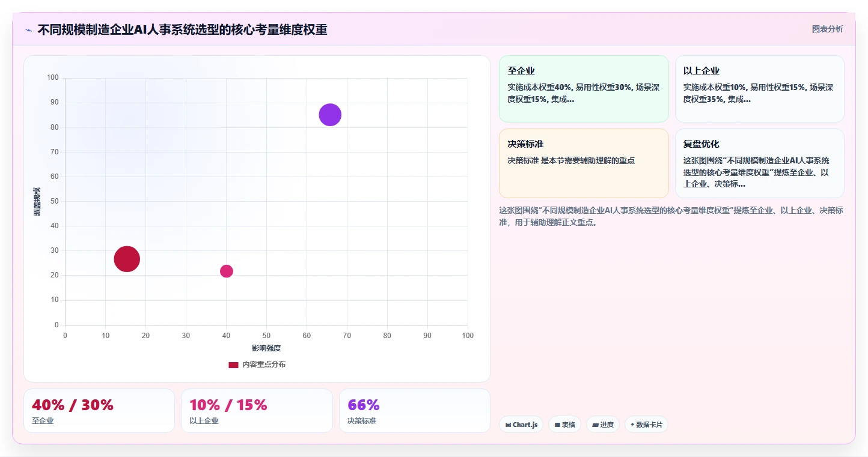Viewport: 868px width, 457px height.
Task: Open the 决策标准 orange info card
Action: (584, 163)
